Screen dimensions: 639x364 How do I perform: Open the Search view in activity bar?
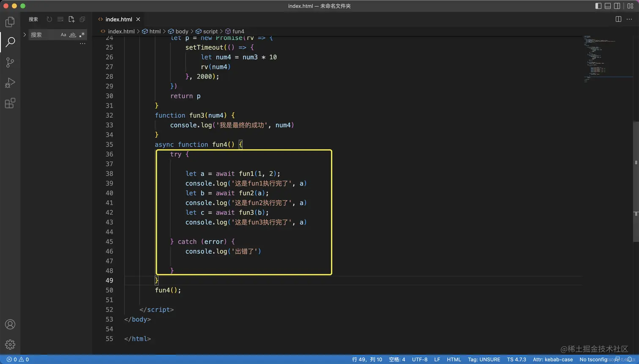coord(10,42)
